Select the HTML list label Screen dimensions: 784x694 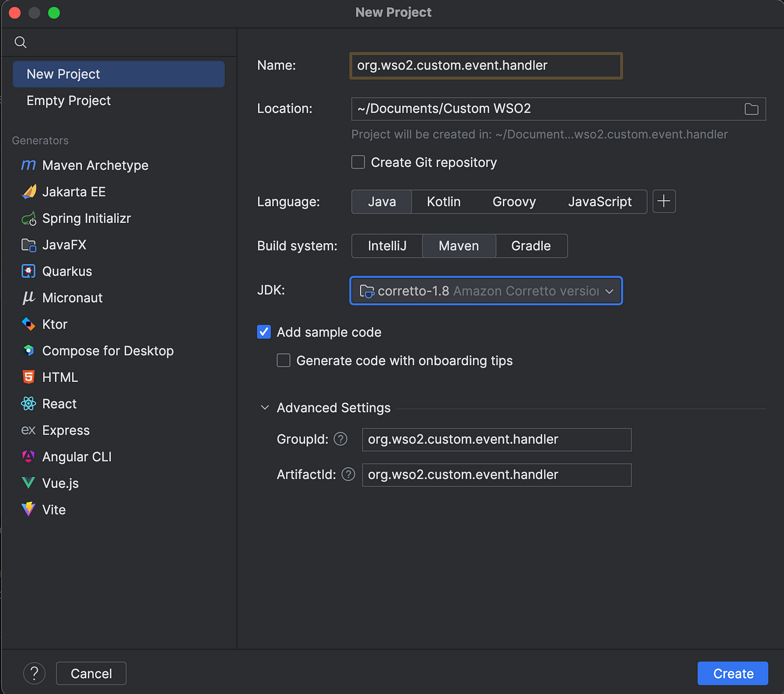pyautogui.click(x=60, y=378)
